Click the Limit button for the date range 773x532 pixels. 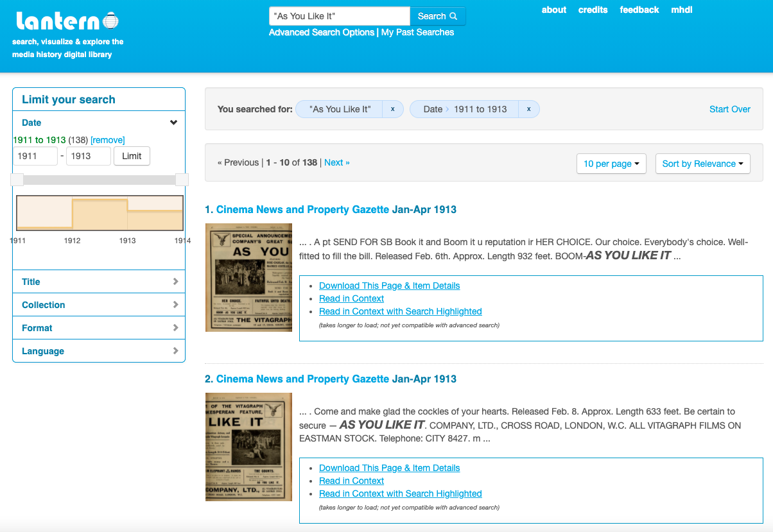pyautogui.click(x=132, y=155)
